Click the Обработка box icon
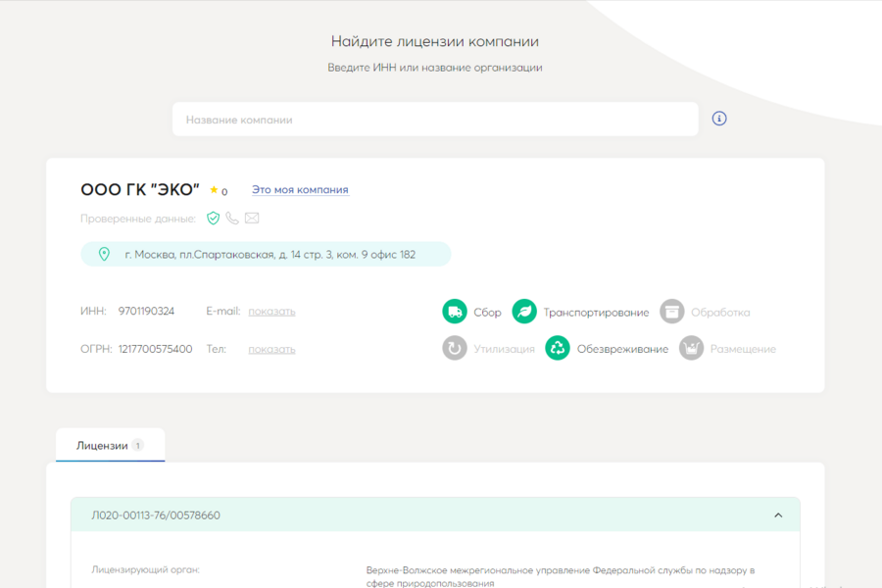 [671, 312]
